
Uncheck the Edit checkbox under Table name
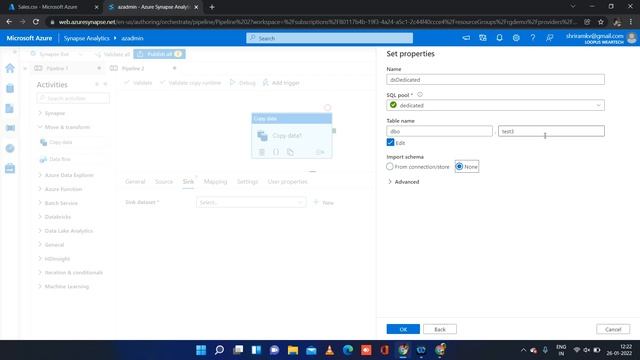[x=390, y=142]
